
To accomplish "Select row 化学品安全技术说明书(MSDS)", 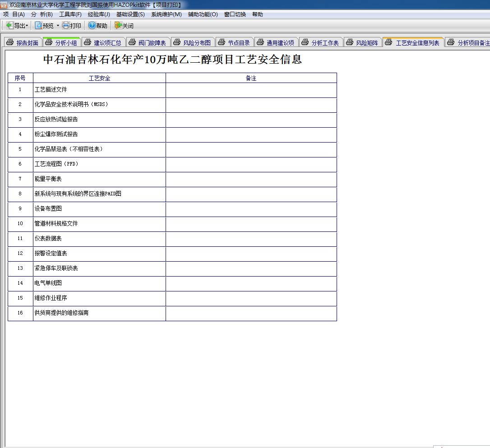I will pos(172,105).
